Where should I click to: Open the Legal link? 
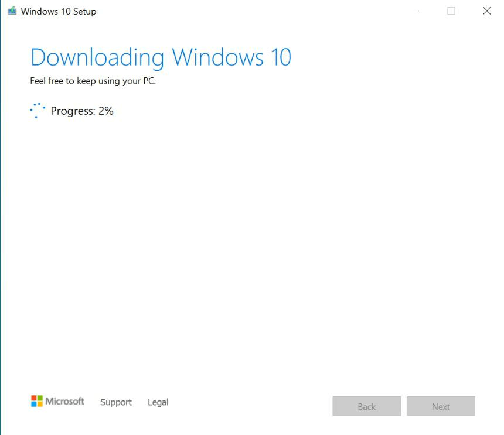158,402
